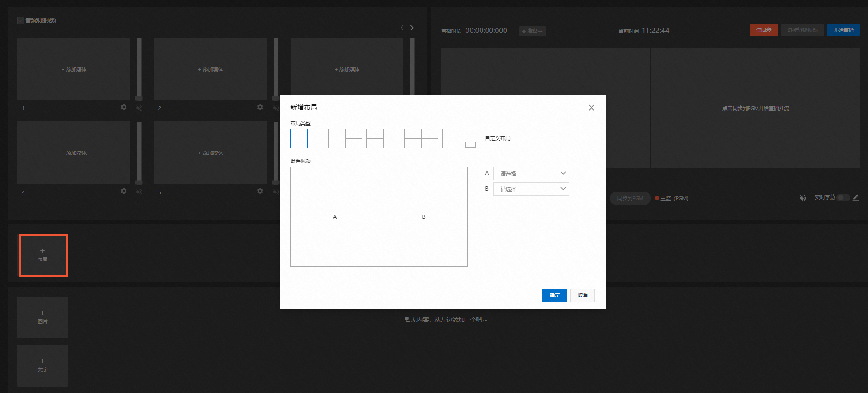Click the PGM preview monitor panel

[x=756, y=108]
